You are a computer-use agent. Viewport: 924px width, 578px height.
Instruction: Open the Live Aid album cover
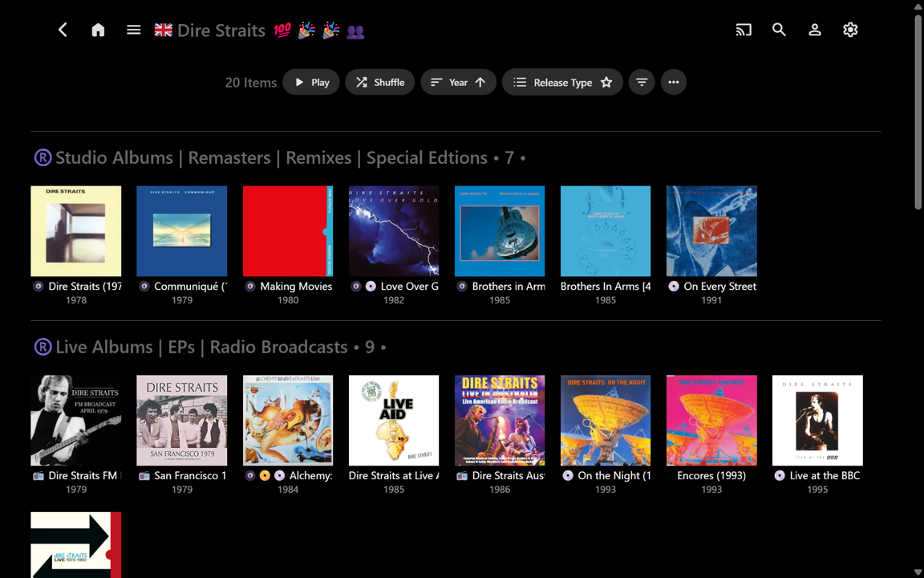(x=394, y=421)
